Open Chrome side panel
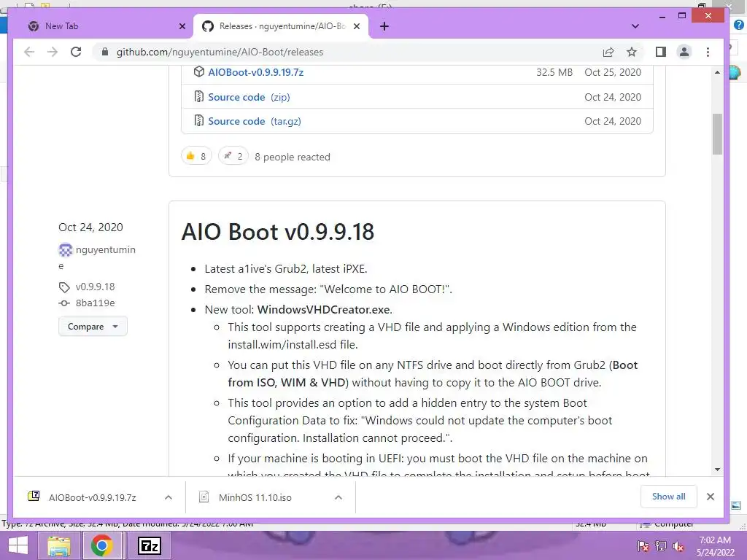Image resolution: width=747 pixels, height=560 pixels. (x=661, y=52)
